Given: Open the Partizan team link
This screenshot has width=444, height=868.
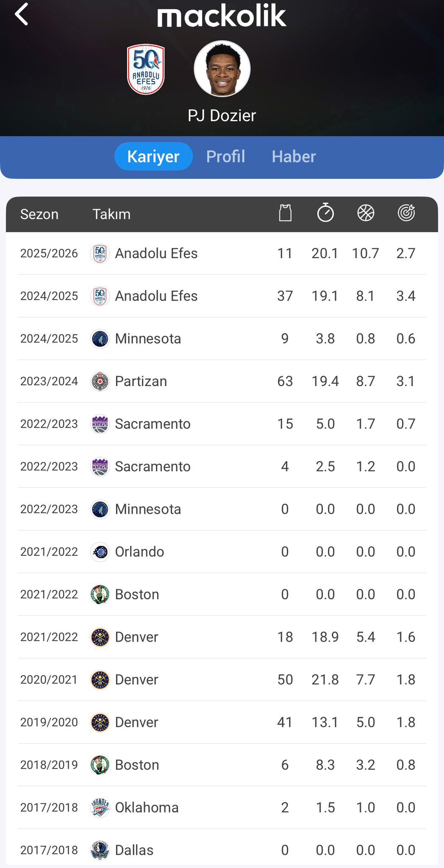Looking at the screenshot, I should pos(141,381).
